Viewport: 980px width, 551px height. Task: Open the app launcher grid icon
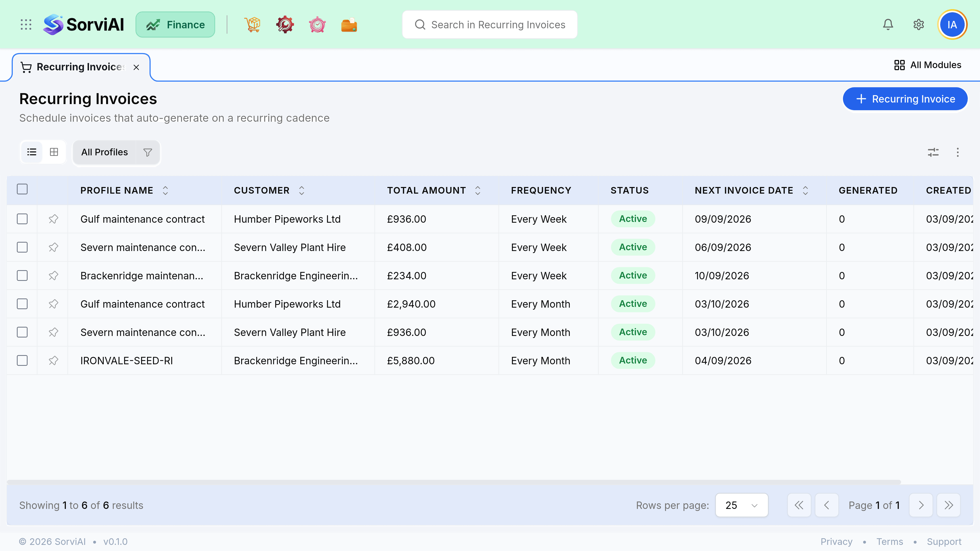click(x=26, y=25)
